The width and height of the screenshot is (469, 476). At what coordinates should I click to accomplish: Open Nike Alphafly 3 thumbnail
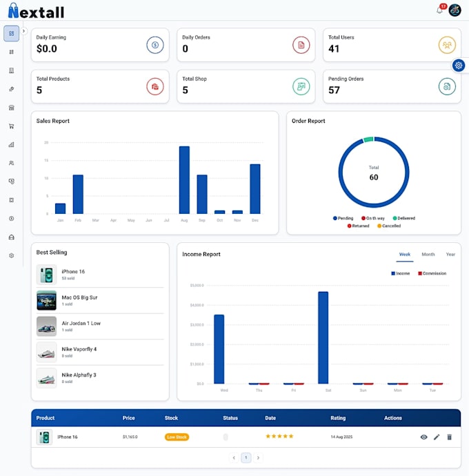click(46, 378)
